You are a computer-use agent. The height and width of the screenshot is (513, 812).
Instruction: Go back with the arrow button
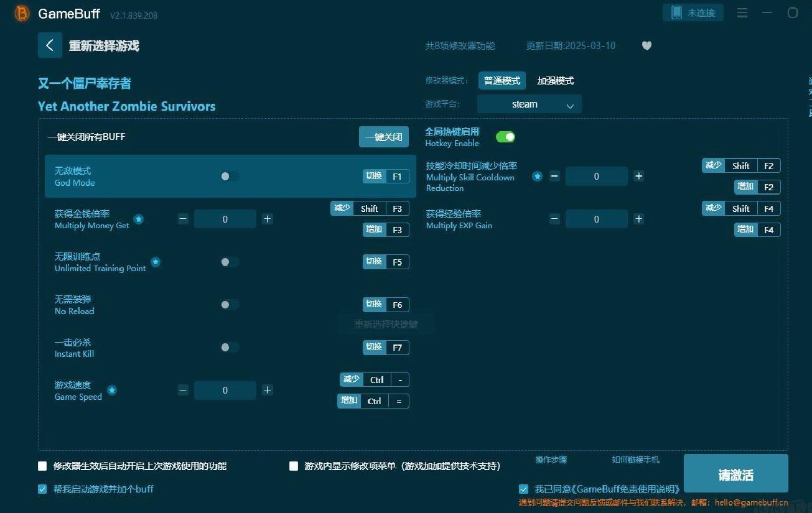[x=50, y=45]
